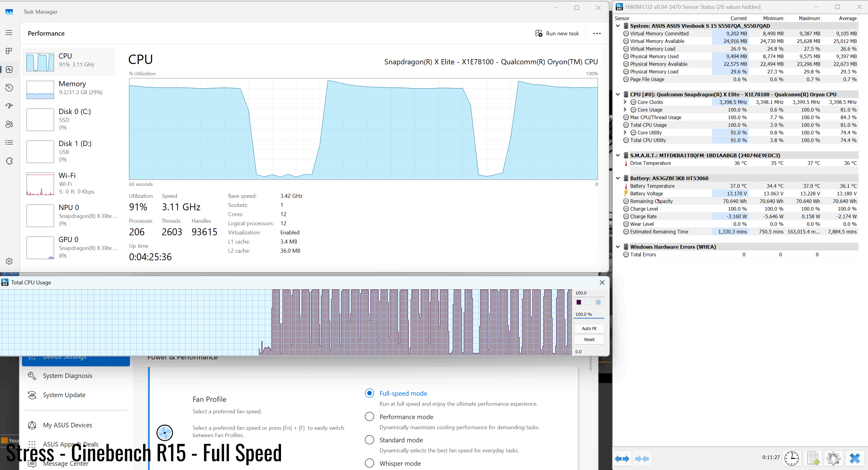868x470 pixels.
Task: Click System Diagnosis wrench icon in MyASUS
Action: click(x=32, y=376)
